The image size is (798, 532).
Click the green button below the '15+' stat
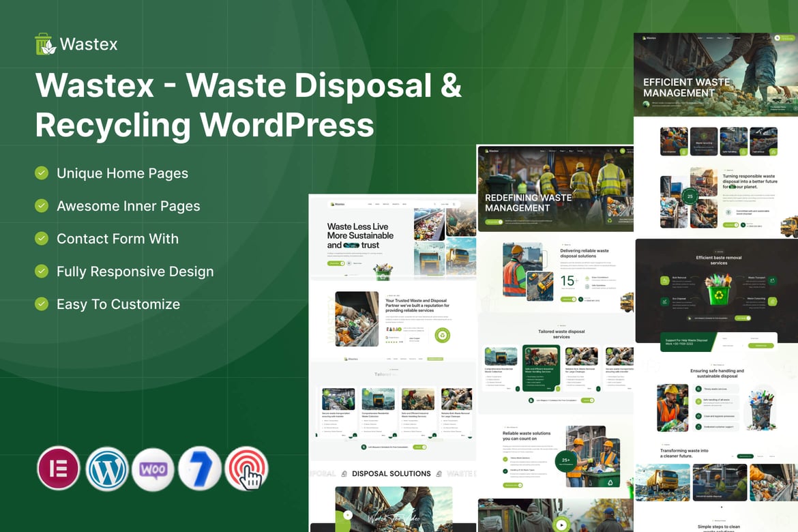coord(568,299)
